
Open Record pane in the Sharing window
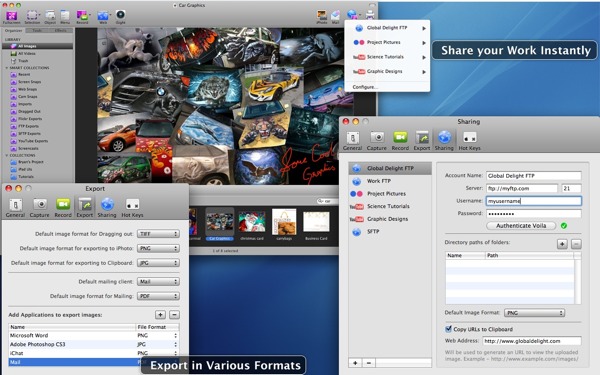(x=400, y=141)
